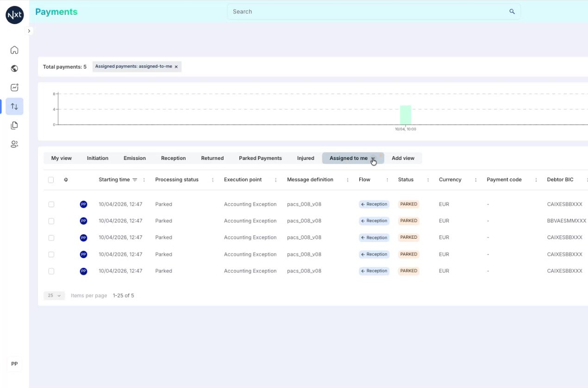Select the payments arrows sidebar icon

(14, 107)
